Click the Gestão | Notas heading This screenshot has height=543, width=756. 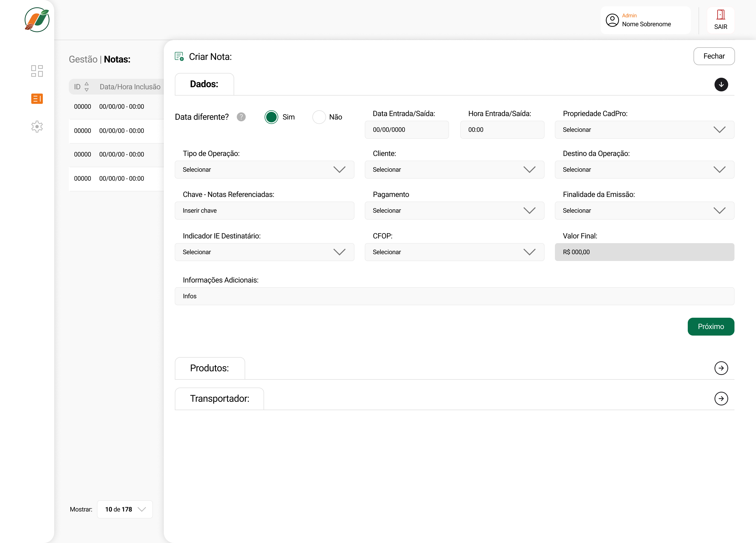(100, 59)
